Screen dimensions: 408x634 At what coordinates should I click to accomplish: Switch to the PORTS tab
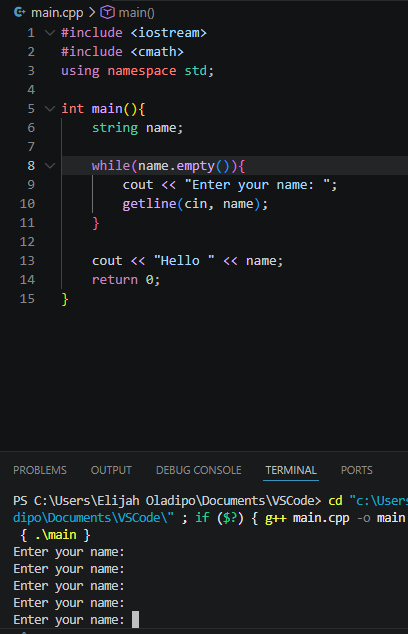[357, 470]
